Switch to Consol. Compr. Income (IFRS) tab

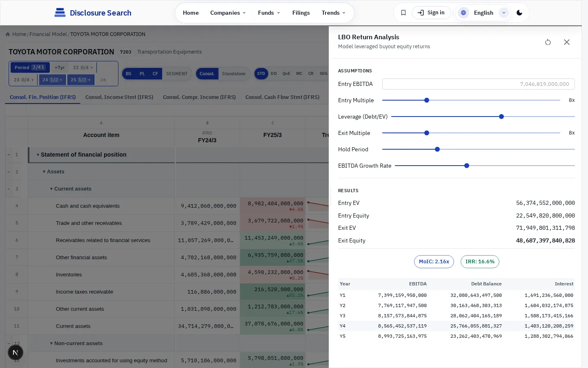click(x=199, y=97)
